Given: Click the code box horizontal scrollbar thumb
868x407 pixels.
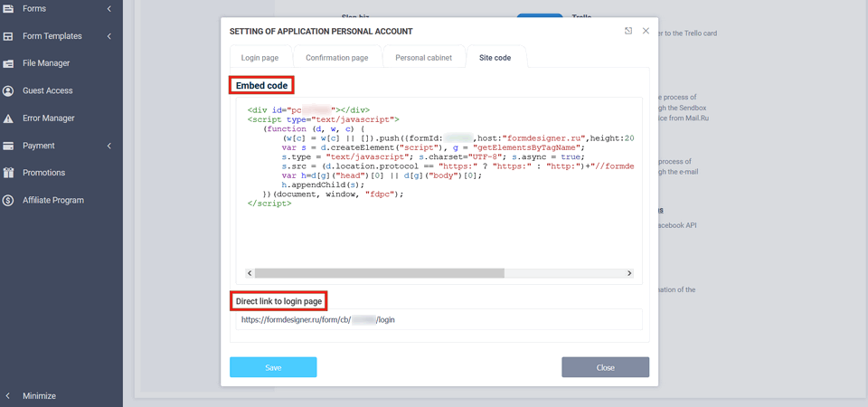Looking at the screenshot, I should [380, 273].
